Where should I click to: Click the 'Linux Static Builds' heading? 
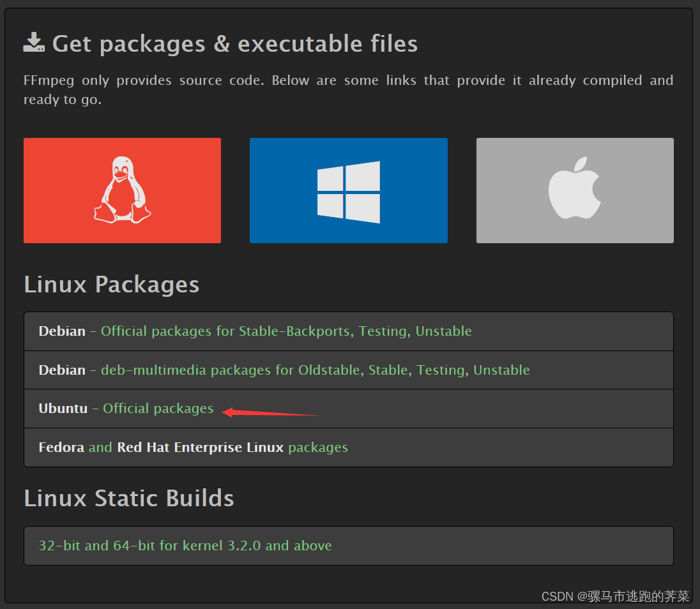point(129,498)
